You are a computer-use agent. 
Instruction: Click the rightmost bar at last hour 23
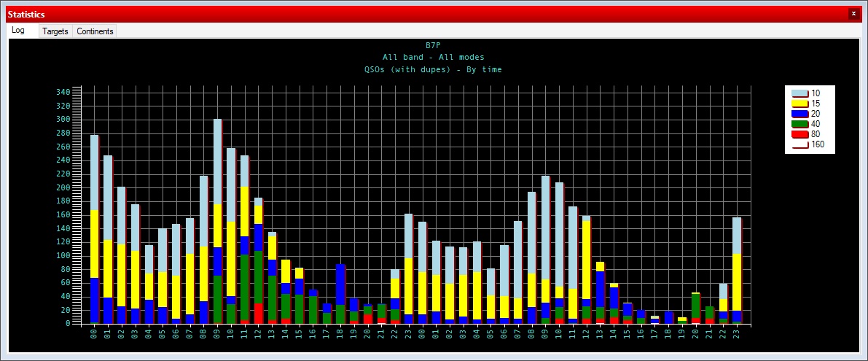point(737,270)
